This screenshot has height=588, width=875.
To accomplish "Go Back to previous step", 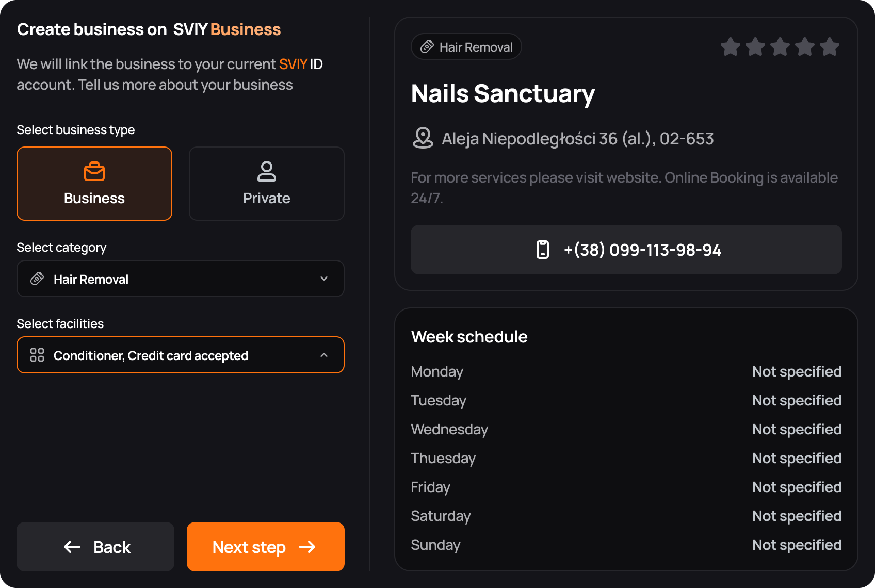I will 95,547.
